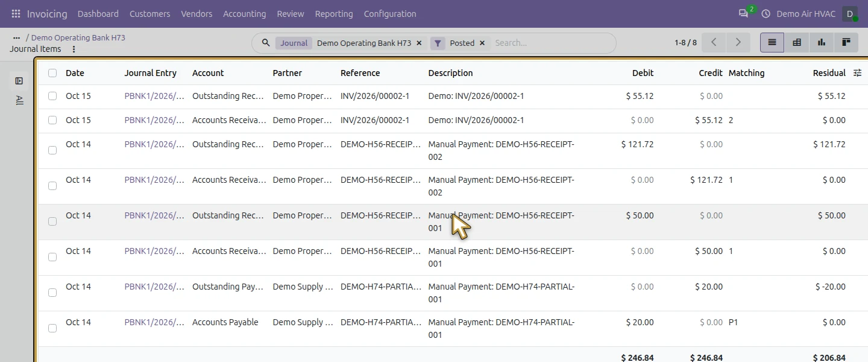The width and height of the screenshot is (868, 362).
Task: Sort by the Date column header
Action: [x=75, y=73]
